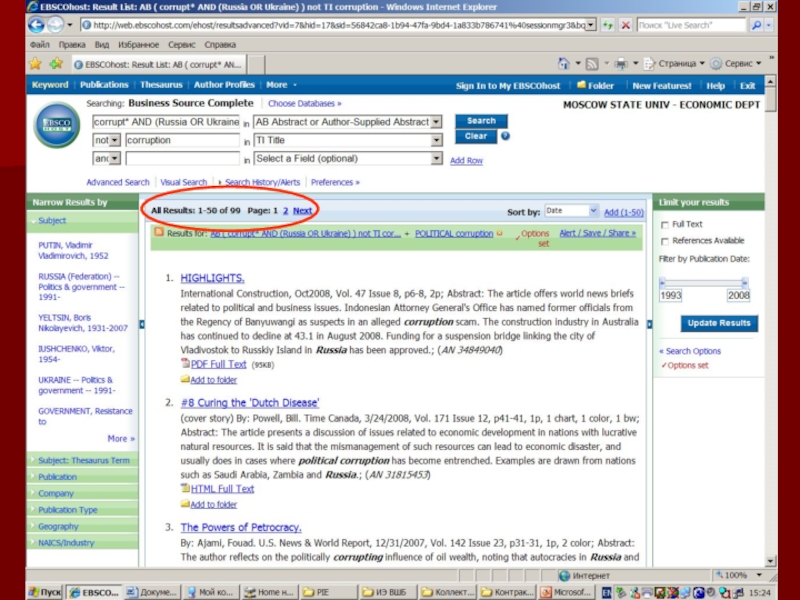Click the Folder icon in EBSCO header
800x600 pixels.
tap(581, 85)
